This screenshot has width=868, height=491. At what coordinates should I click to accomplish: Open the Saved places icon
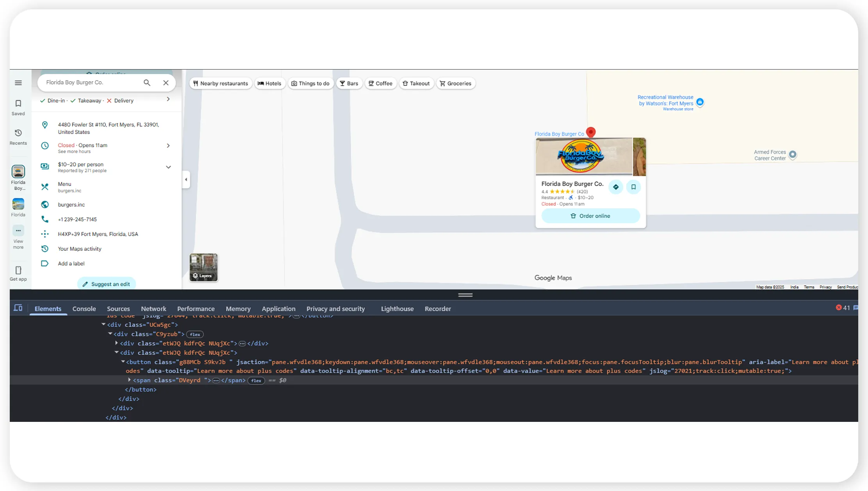(18, 104)
